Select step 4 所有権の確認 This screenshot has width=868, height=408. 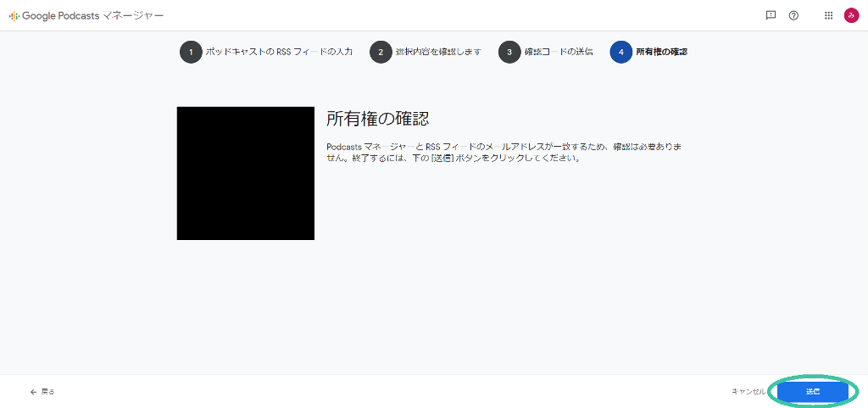(x=648, y=52)
